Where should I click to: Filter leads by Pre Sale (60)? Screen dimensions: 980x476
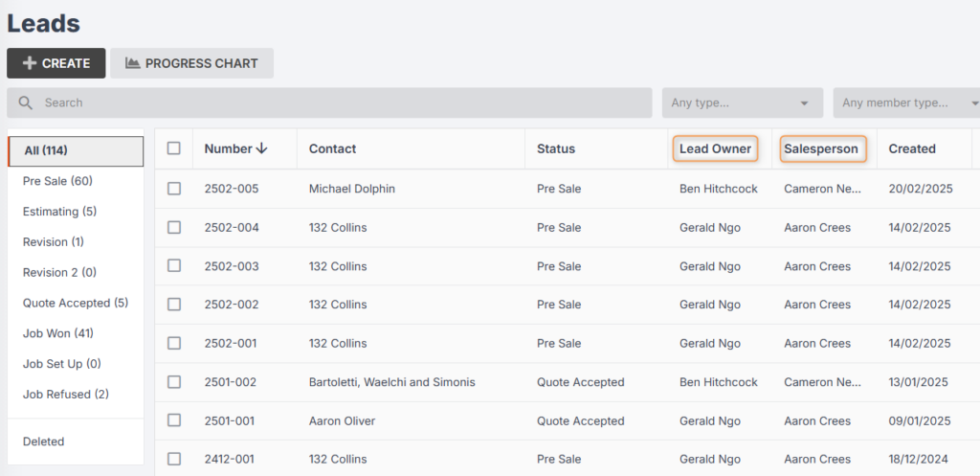pyautogui.click(x=57, y=181)
